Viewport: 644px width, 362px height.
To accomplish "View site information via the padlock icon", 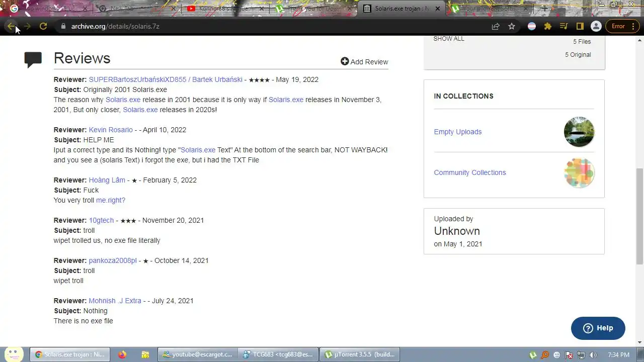I will [63, 26].
